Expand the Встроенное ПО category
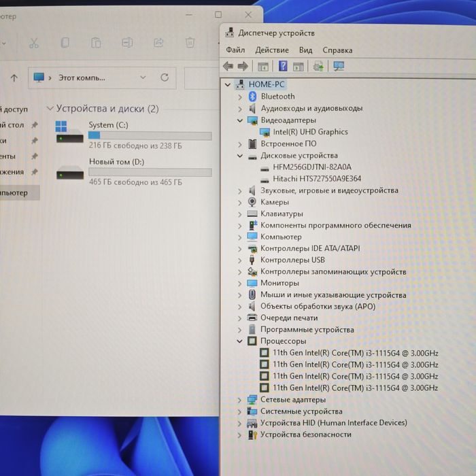This screenshot has width=476, height=476. (x=240, y=144)
